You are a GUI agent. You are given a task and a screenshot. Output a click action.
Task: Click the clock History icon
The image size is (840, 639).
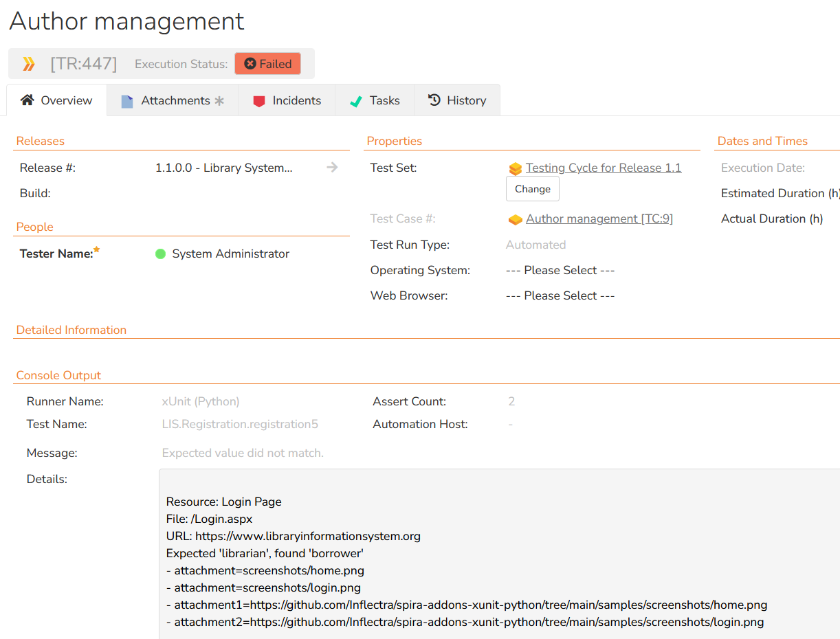[x=434, y=100]
